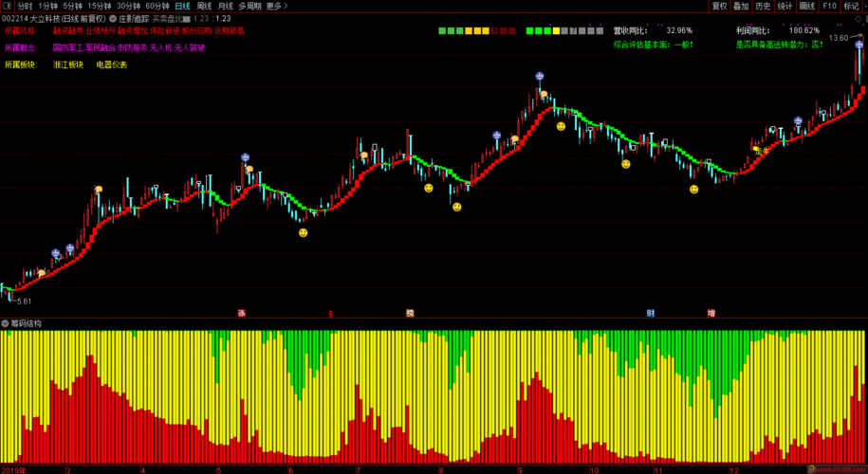Viewport: 868px width, 474px height.
Task: Toggle the 画线 drawing tools
Action: click(807, 6)
